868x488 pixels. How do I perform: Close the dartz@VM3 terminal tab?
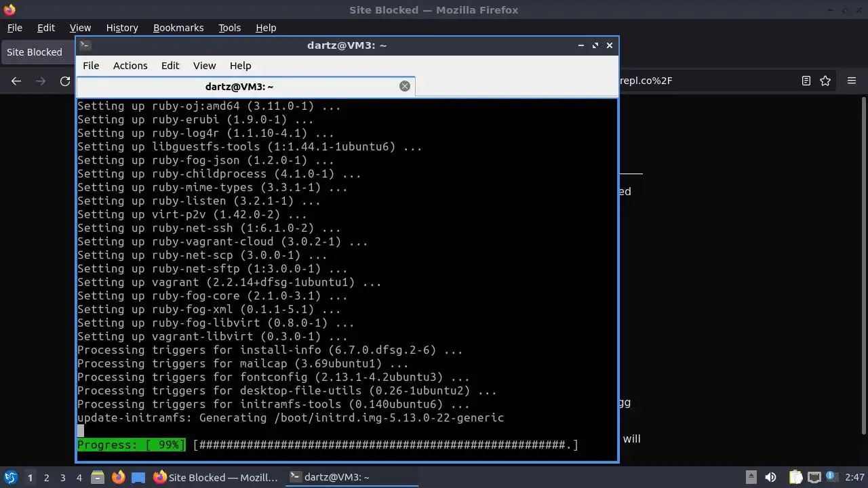pos(405,86)
